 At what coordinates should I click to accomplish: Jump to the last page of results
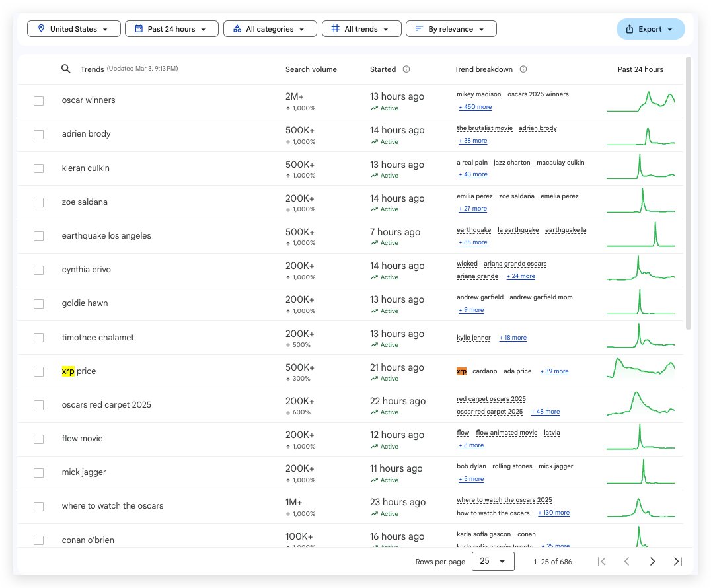pos(677,562)
